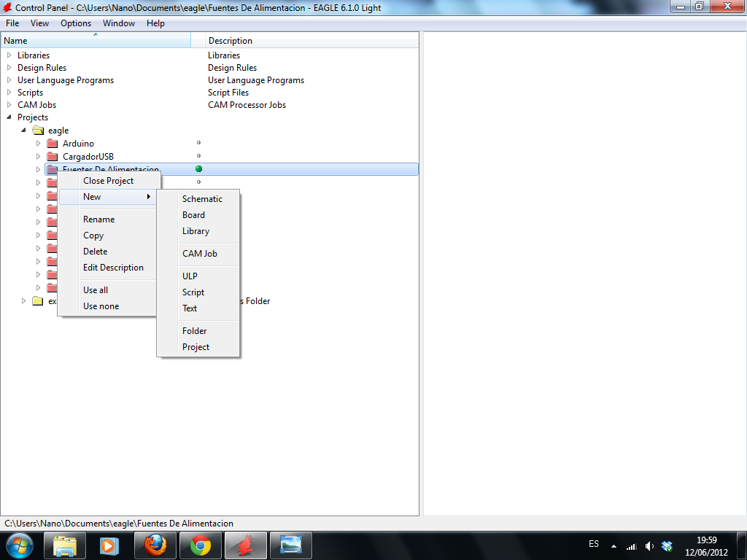Open Firefox from the taskbar
This screenshot has width=747, height=560.
pyautogui.click(x=155, y=545)
